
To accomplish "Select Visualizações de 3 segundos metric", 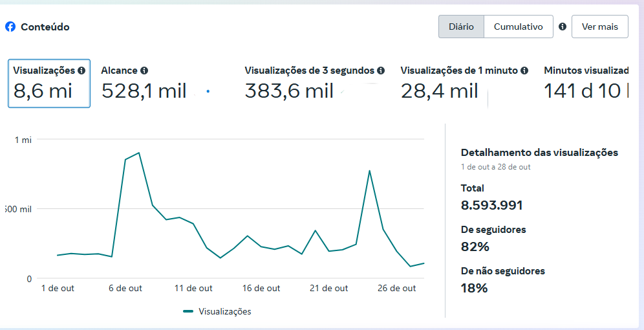I will 315,83.
